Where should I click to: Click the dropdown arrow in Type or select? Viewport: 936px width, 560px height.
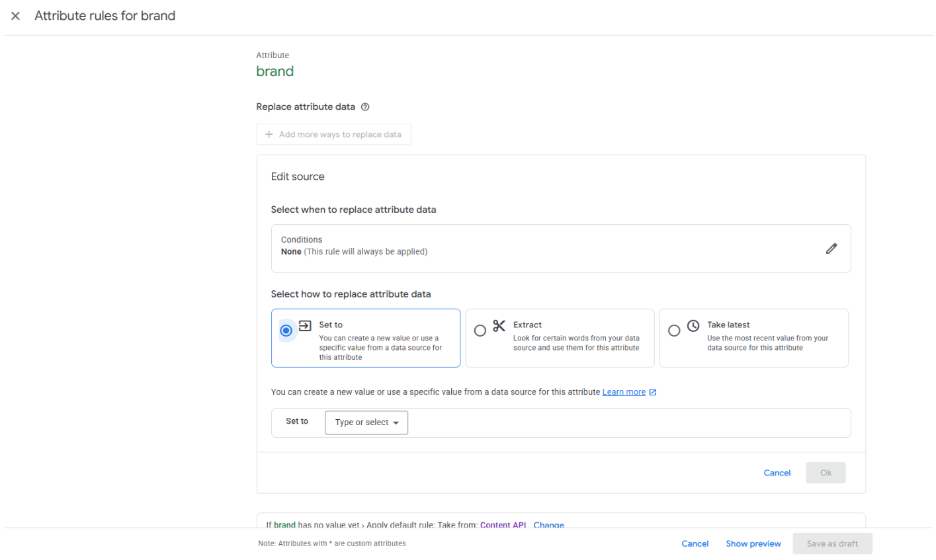click(x=396, y=423)
